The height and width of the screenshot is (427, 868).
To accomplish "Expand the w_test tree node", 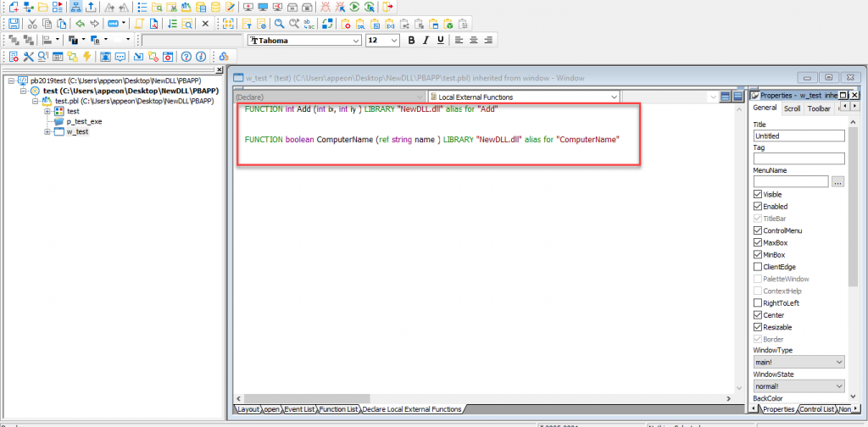I will [47, 132].
